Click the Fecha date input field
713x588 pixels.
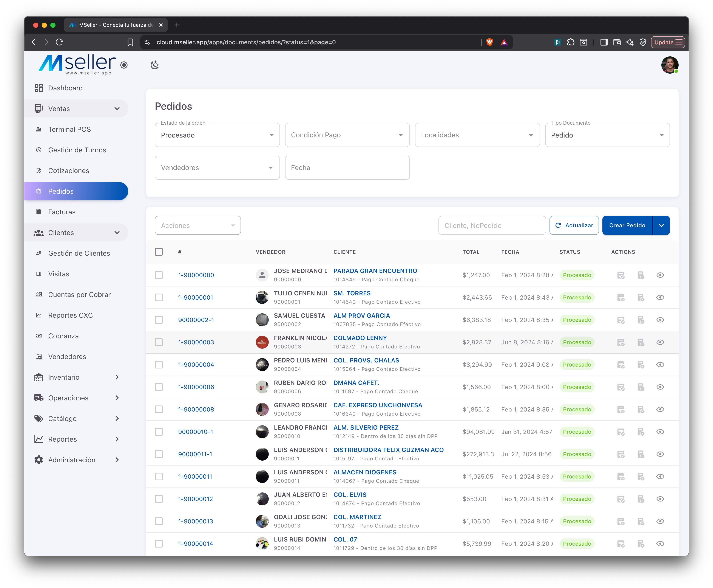(x=347, y=168)
